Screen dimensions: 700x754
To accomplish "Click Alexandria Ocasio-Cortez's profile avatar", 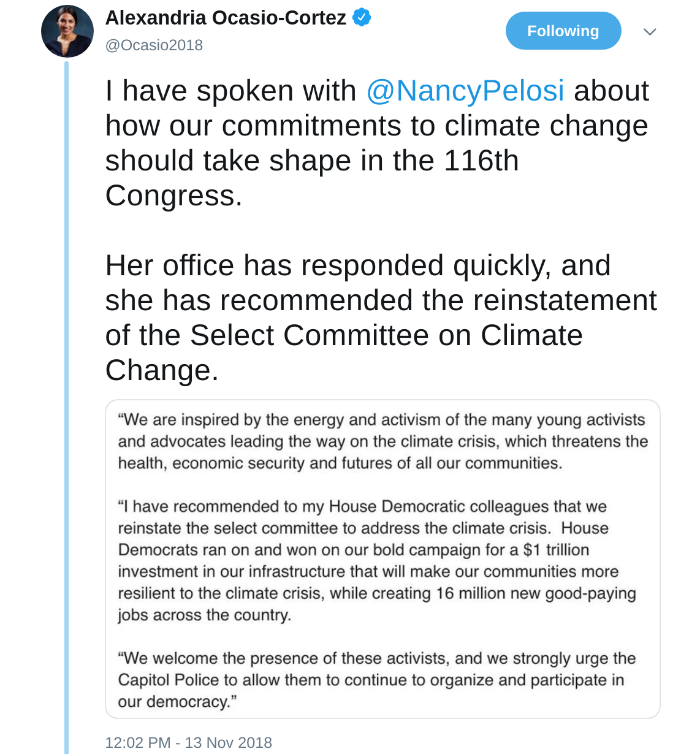I will [67, 31].
